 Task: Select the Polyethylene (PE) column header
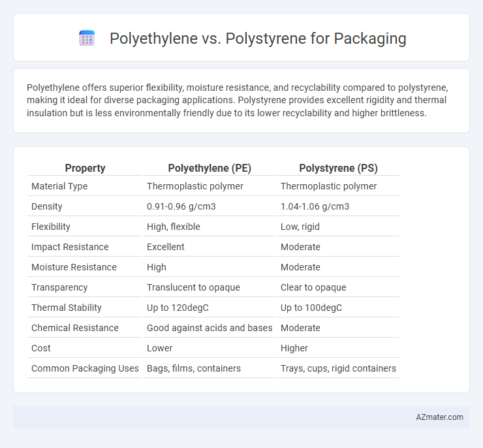tap(210, 168)
